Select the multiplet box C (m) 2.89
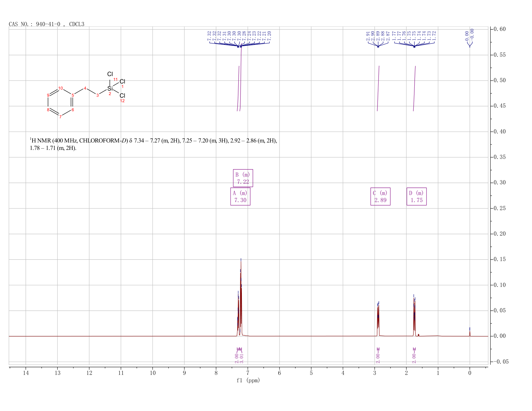Viewport: 532px width, 411px height. (x=380, y=197)
